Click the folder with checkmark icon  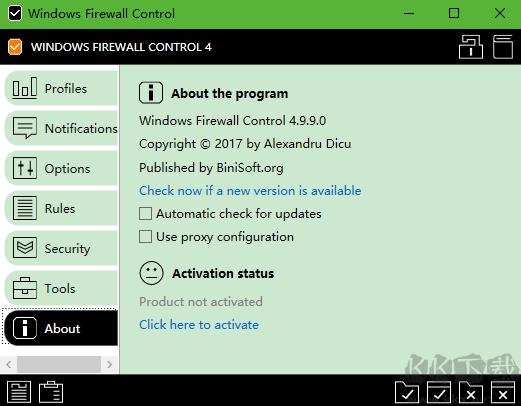click(x=407, y=392)
